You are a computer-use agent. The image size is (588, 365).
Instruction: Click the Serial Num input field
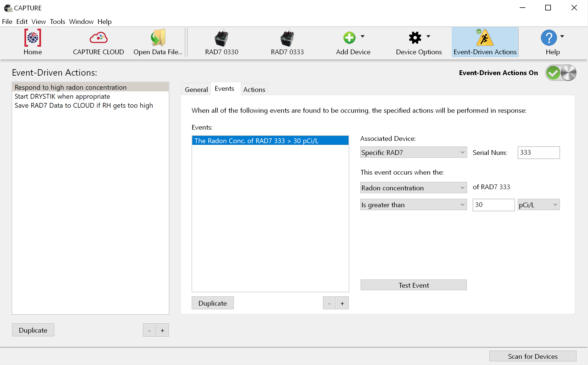click(x=538, y=152)
